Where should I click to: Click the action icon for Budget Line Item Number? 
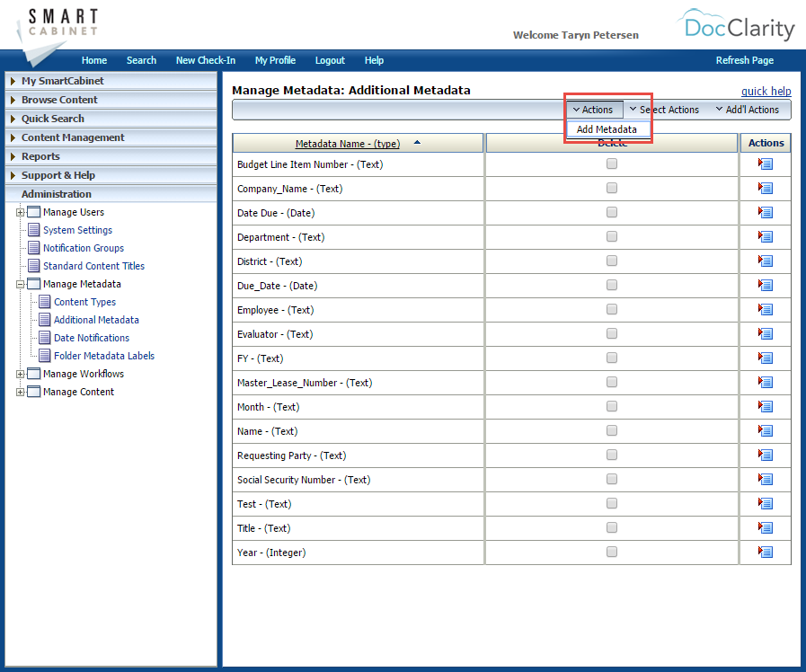click(765, 164)
